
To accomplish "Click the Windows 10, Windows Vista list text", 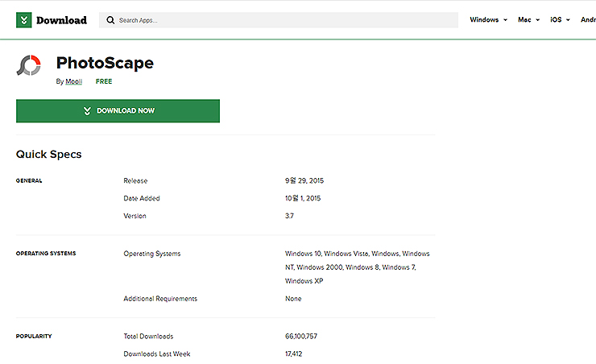I will pos(358,267).
